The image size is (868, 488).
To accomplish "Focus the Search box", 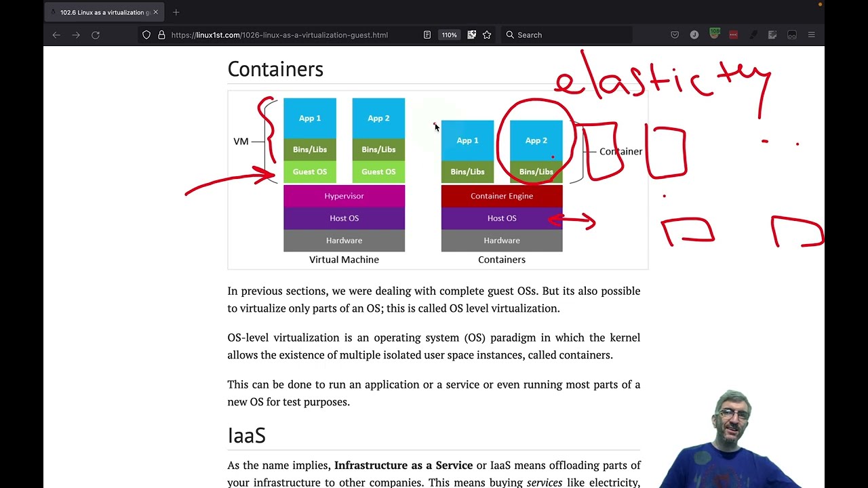I will 568,35.
